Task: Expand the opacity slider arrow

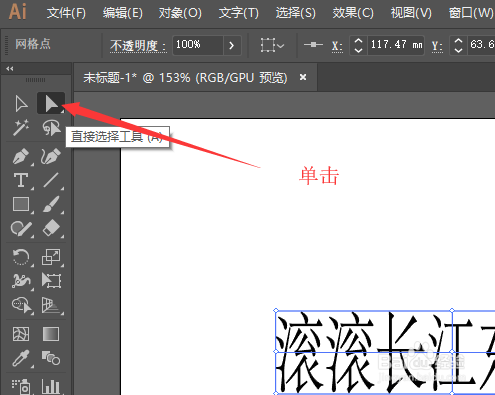Action: tap(232, 45)
